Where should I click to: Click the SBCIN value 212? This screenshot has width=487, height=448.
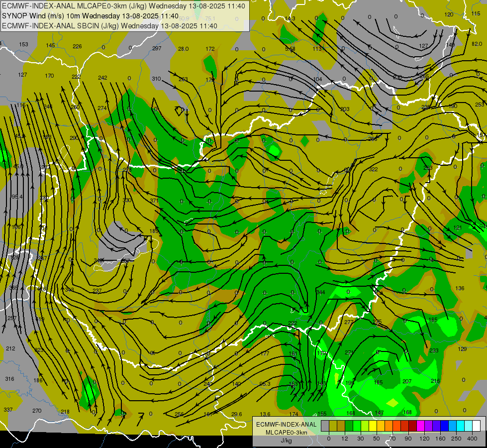[10, 348]
